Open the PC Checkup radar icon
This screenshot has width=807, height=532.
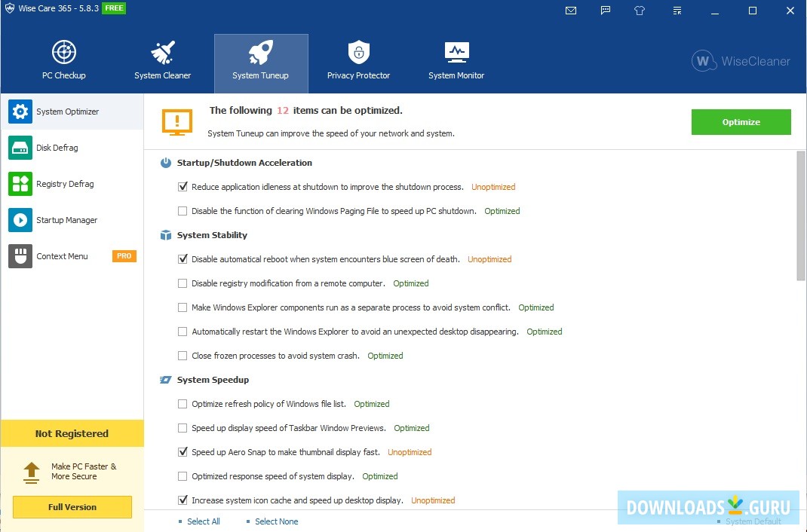click(64, 52)
